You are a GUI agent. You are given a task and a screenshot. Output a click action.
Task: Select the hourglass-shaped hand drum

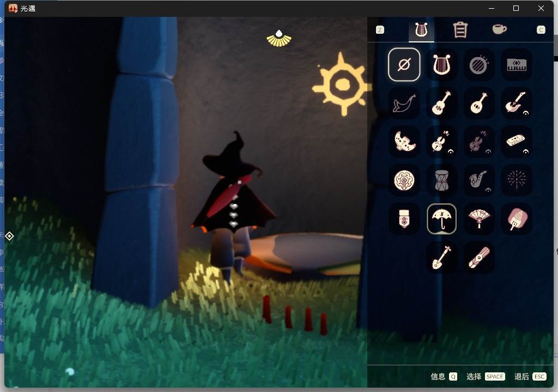(x=441, y=180)
